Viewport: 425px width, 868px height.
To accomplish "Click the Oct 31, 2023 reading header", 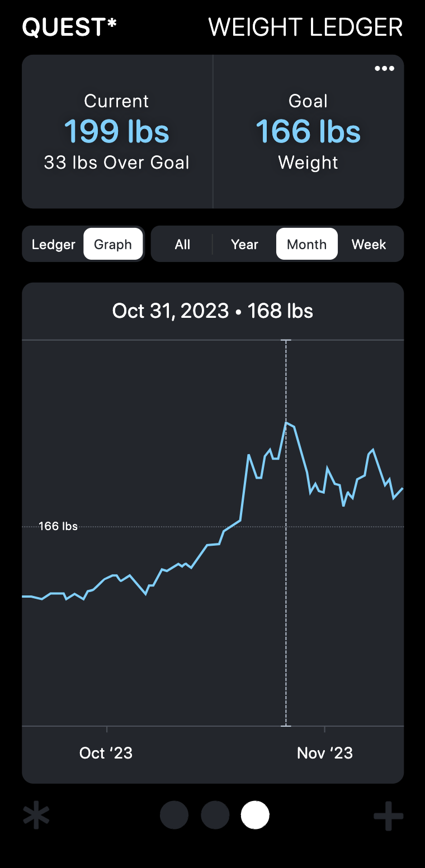I will 212,311.
